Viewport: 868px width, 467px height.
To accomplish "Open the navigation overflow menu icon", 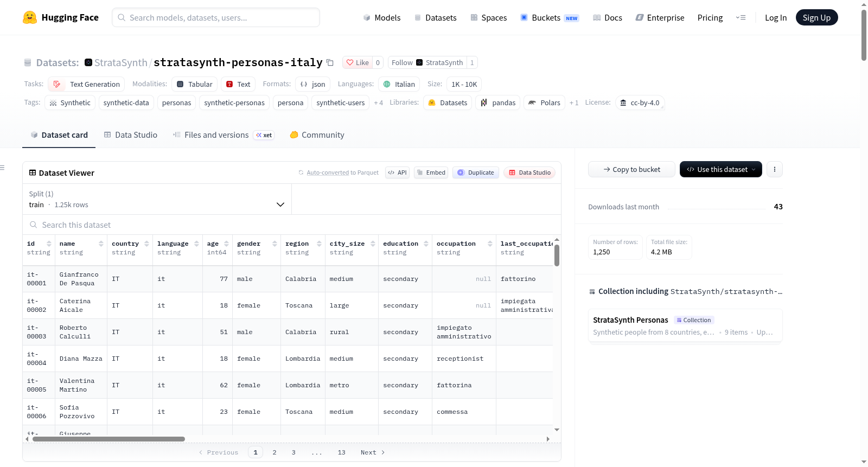I will pos(741,17).
